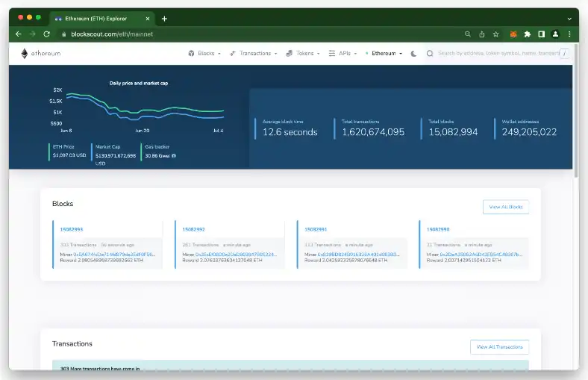The image size is (588, 380).
Task: Click the browser forward arrow
Action: 33,34
